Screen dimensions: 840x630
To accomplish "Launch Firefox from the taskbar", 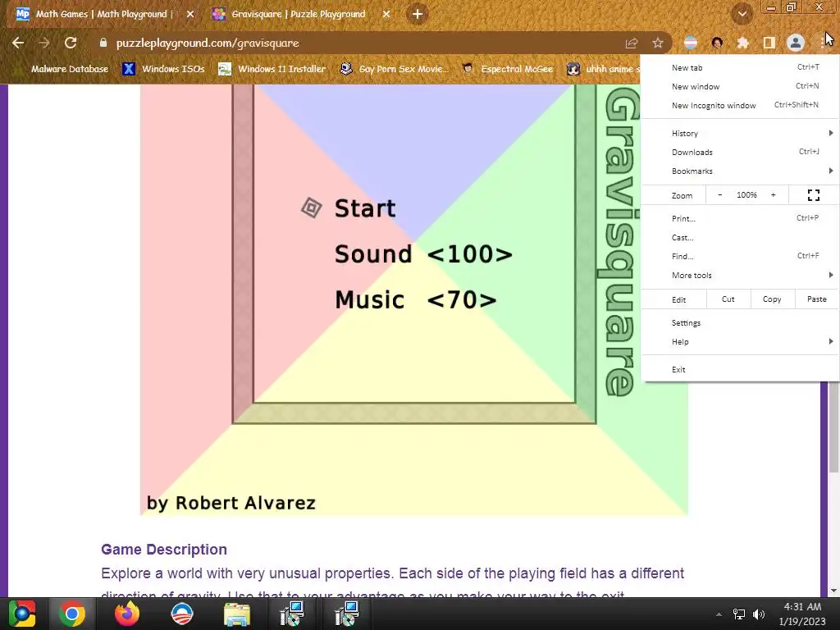I will pyautogui.click(x=127, y=614).
